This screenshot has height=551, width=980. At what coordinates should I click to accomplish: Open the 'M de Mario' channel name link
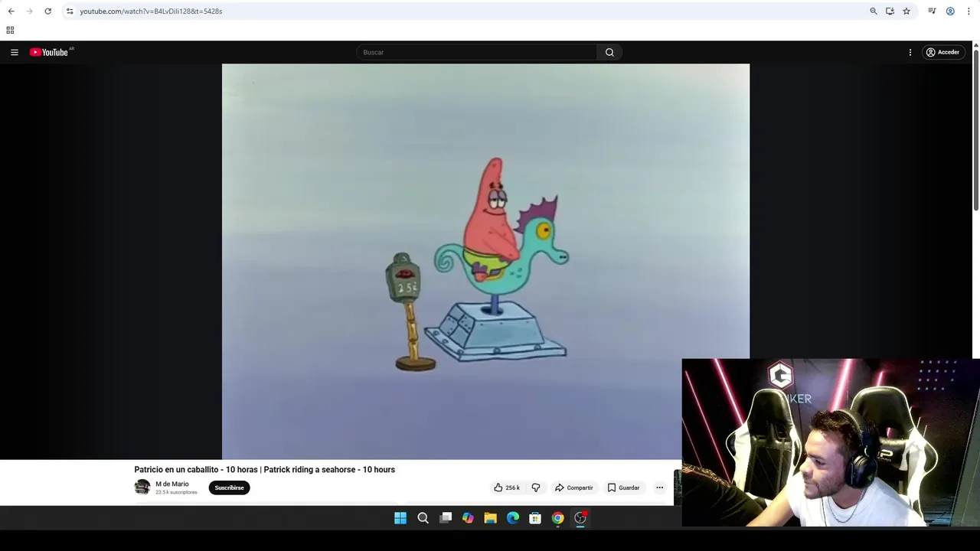point(172,484)
